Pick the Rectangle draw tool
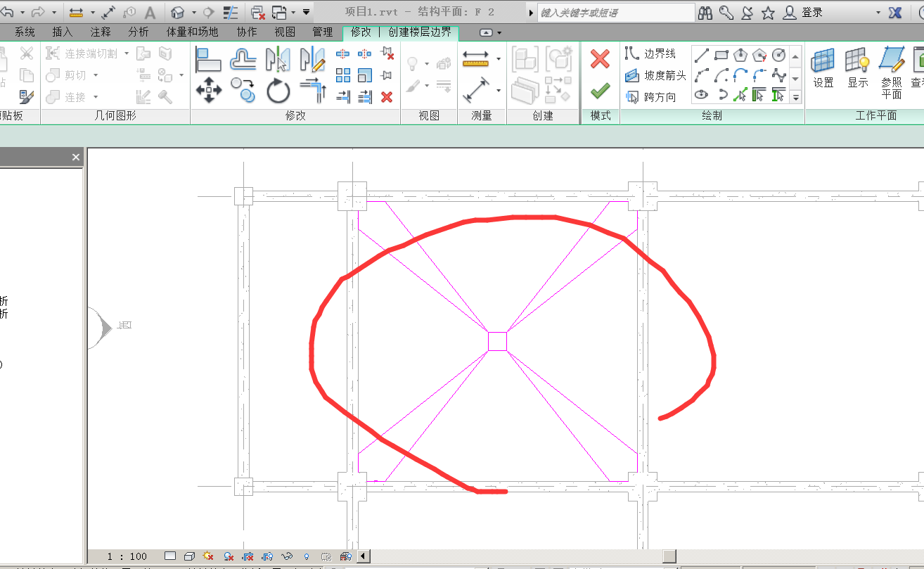 point(721,56)
